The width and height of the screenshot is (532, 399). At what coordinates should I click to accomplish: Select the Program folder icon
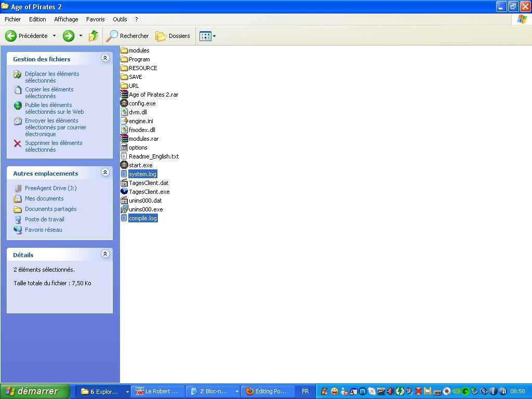coord(124,59)
